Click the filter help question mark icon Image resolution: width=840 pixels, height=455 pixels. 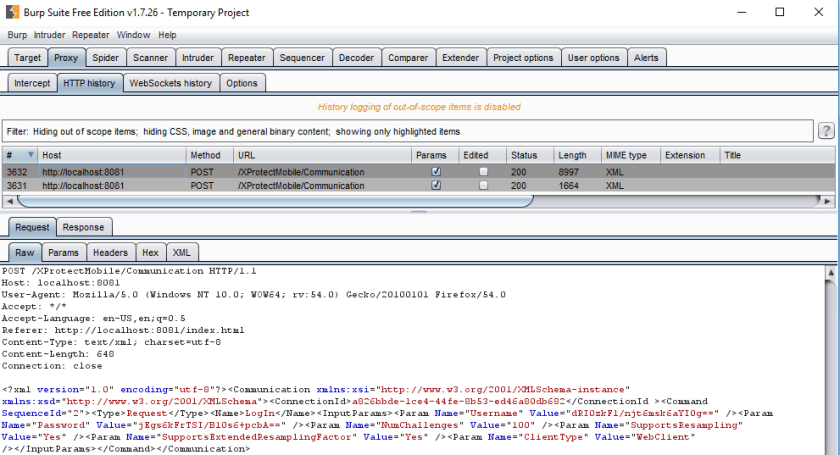(x=826, y=131)
